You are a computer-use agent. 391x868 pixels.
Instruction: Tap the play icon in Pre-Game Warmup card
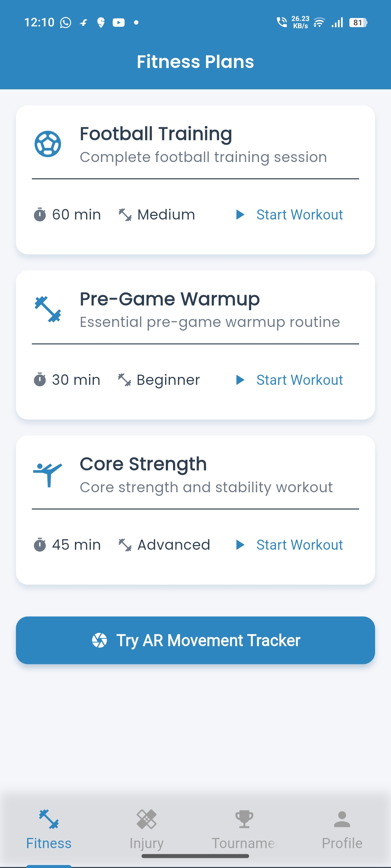pyautogui.click(x=240, y=380)
